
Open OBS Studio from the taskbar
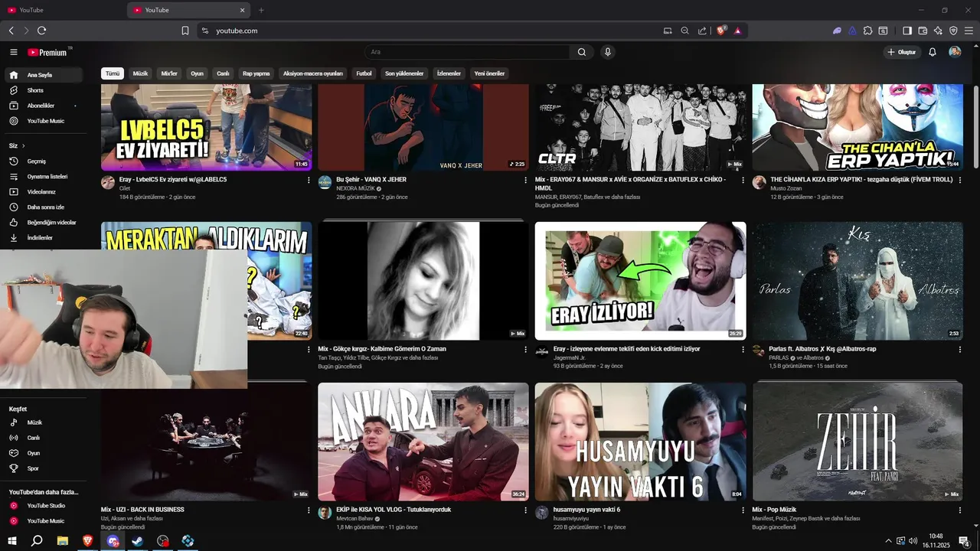(162, 541)
